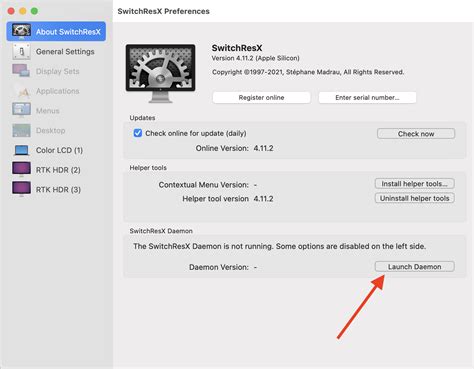
Task: Click the copyright Stéphane Madrau text
Action: click(x=308, y=72)
